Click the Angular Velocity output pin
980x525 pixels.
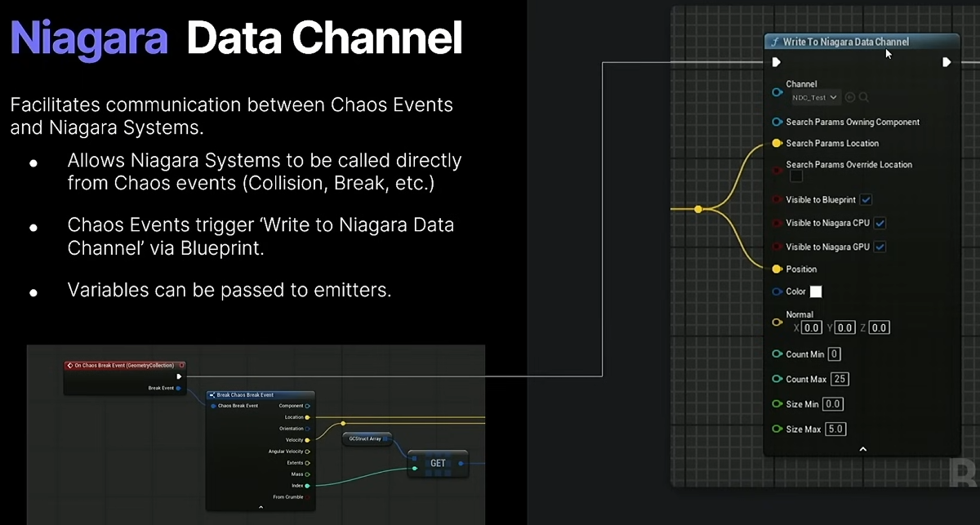pos(307,452)
